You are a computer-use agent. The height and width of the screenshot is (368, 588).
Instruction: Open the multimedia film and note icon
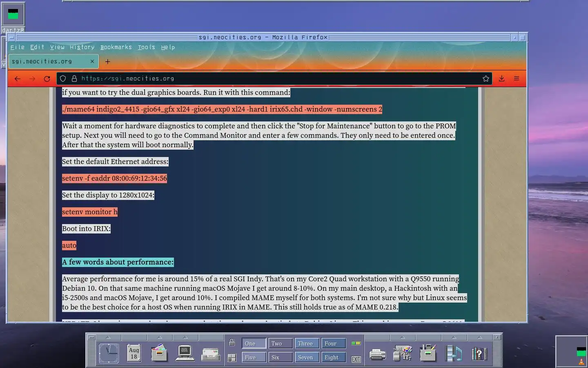(453, 353)
